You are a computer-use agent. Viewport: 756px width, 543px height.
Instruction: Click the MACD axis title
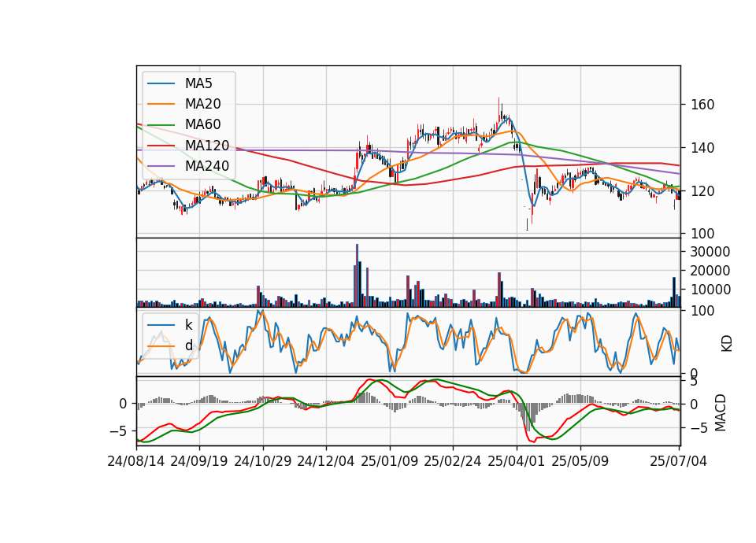click(720, 412)
